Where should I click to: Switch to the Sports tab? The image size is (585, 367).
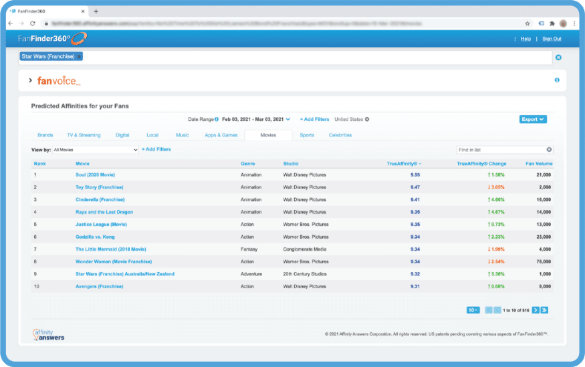307,135
